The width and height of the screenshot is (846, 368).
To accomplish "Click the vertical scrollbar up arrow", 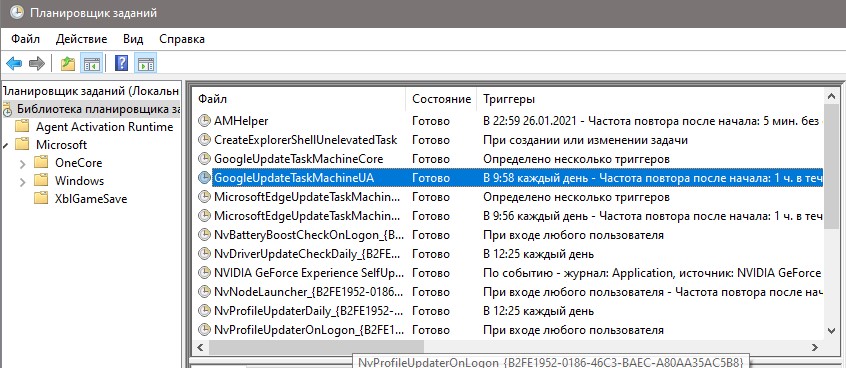I will (x=832, y=97).
